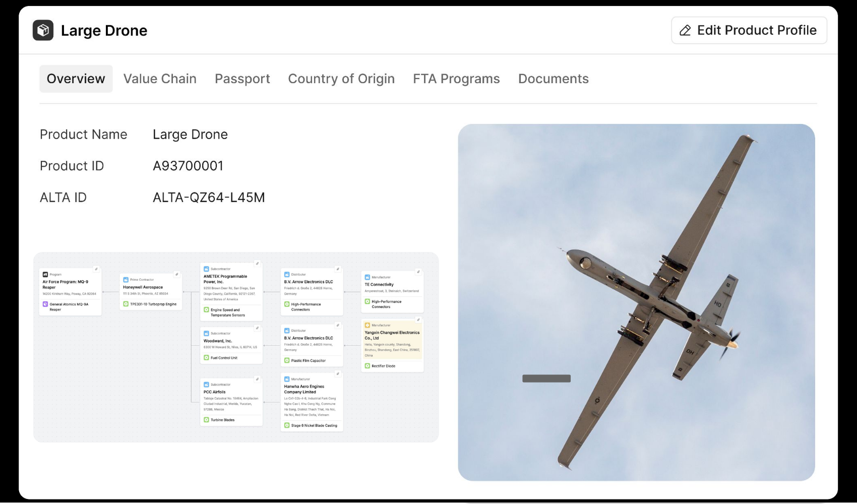Screen dimensions: 857x504
Task: Click the corner edit icon on Woodward, Inc. card
Action: tap(257, 328)
